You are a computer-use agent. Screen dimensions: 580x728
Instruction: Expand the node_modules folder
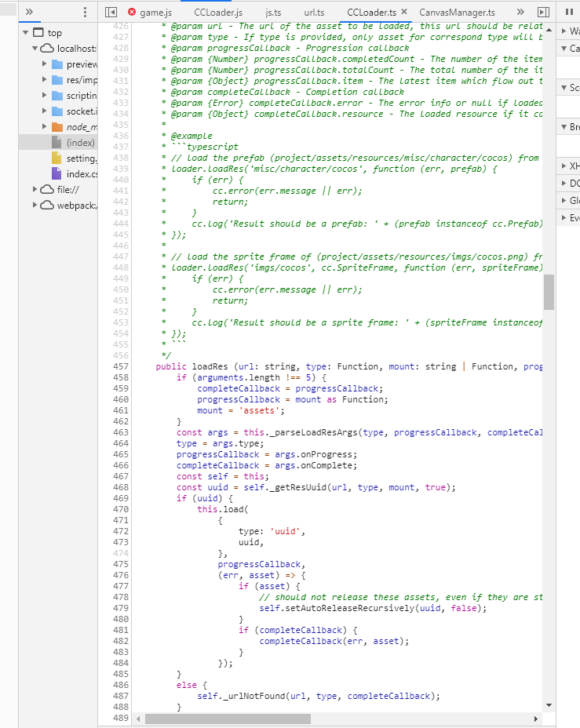click(44, 126)
